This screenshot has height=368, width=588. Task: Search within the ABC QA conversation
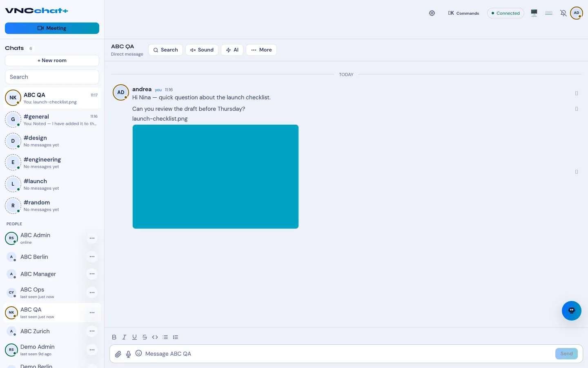click(165, 50)
